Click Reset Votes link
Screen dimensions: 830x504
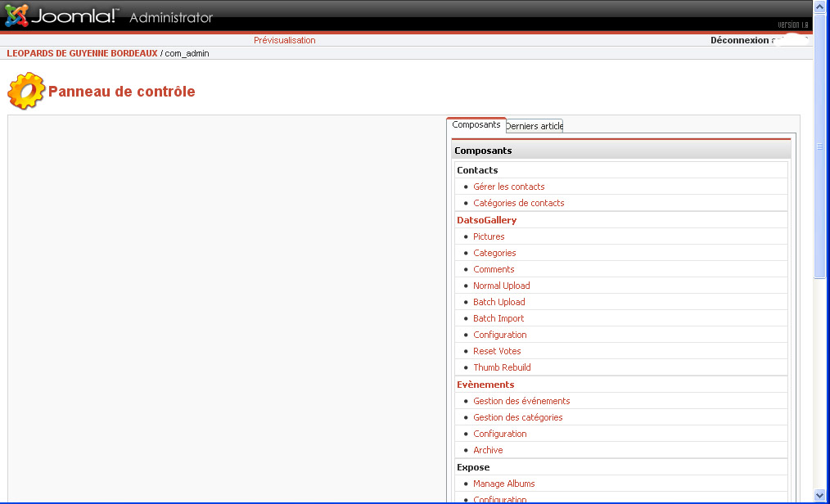(497, 351)
